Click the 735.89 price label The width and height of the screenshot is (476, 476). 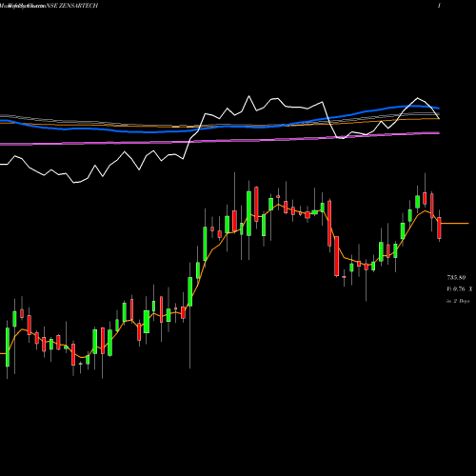click(x=456, y=278)
